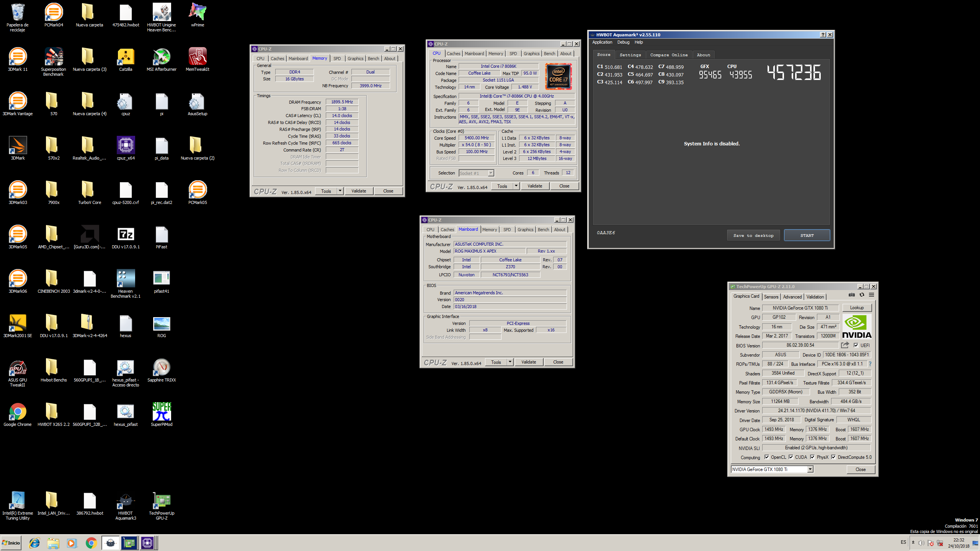980x551 pixels.
Task: Switch to the Settings tab in Aquamark3
Action: (x=630, y=55)
